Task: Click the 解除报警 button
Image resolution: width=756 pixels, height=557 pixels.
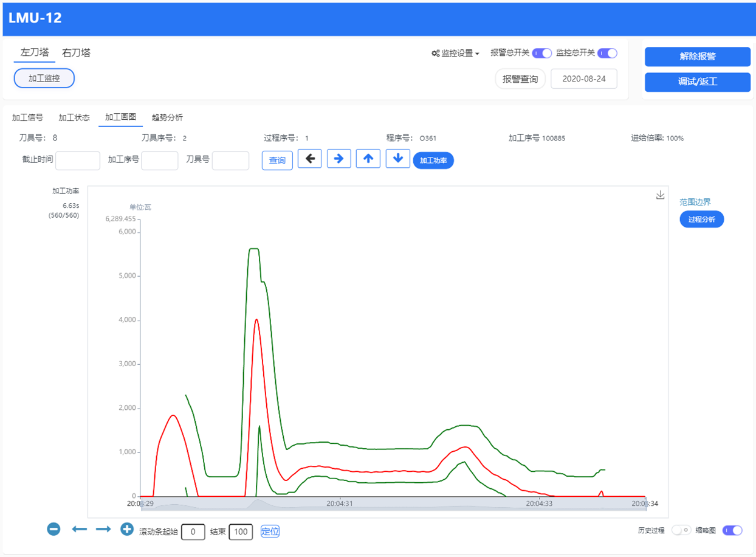Action: coord(698,57)
